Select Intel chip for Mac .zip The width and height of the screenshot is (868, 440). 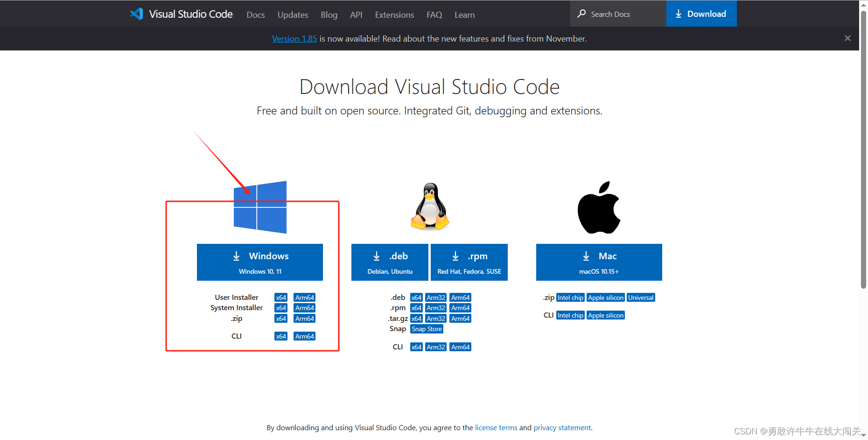point(570,298)
